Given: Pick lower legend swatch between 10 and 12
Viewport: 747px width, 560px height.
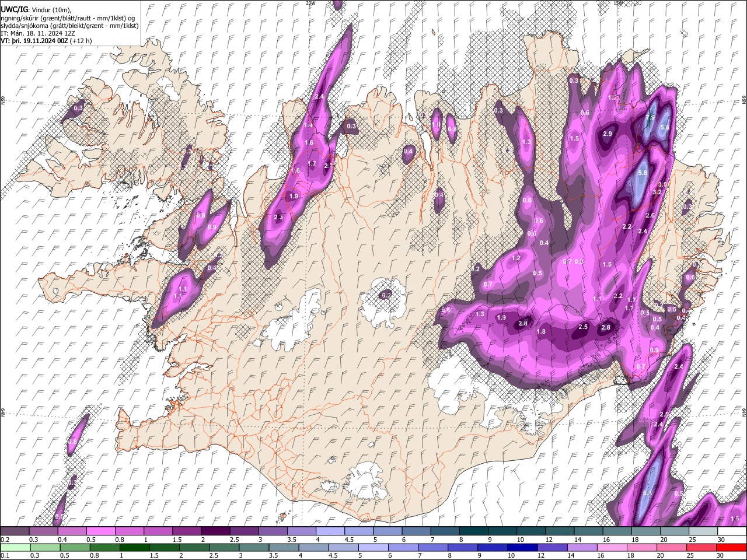Looking at the screenshot, I should (522, 547).
